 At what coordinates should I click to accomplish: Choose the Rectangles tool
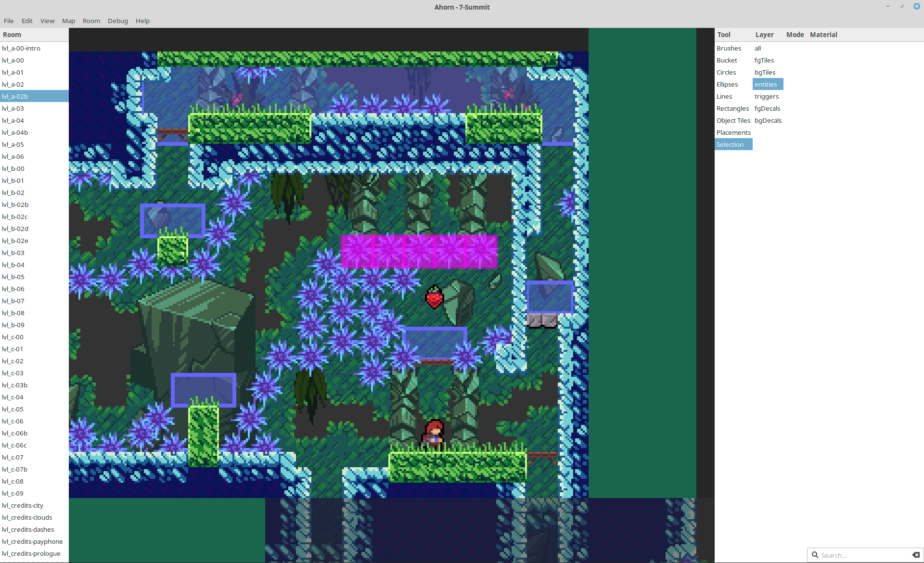click(x=732, y=108)
